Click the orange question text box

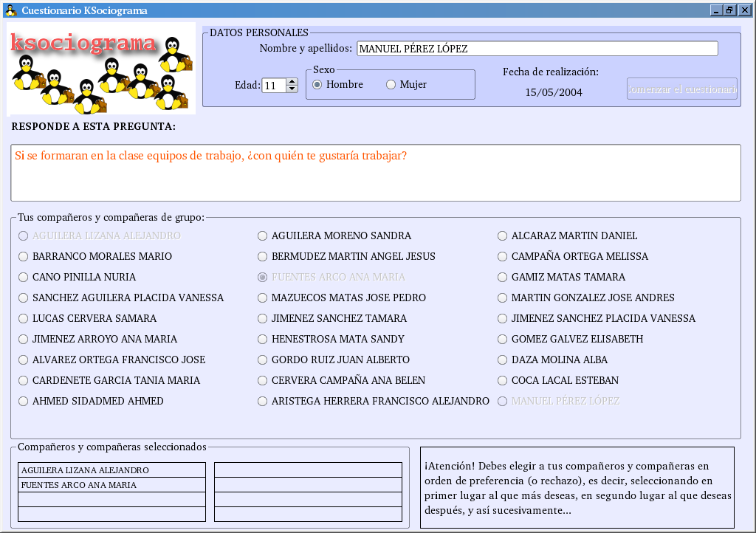coord(376,173)
